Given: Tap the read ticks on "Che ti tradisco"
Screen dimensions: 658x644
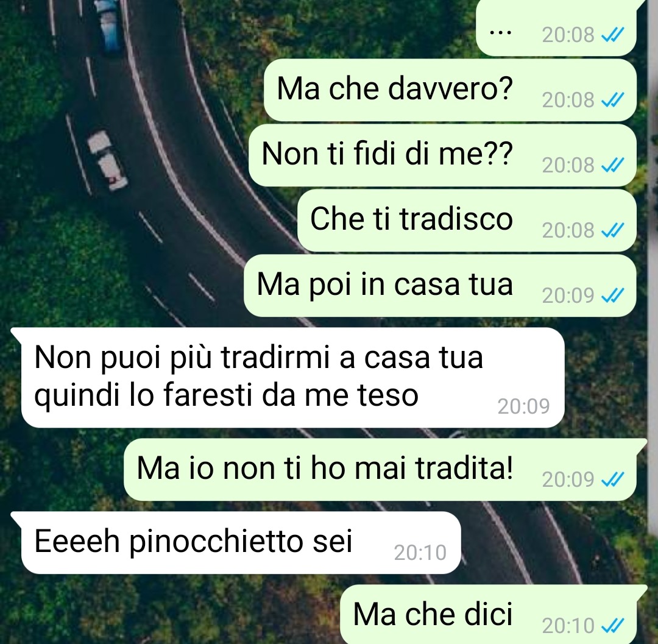Looking at the screenshot, I should tap(613, 230).
